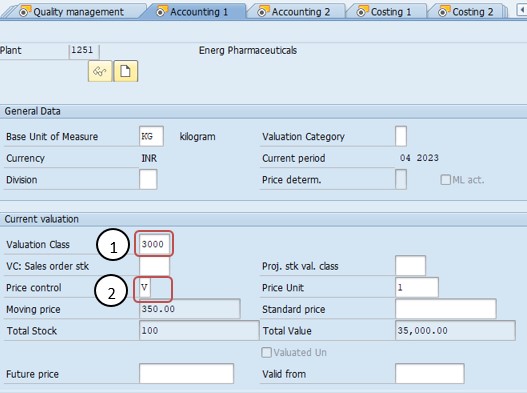
Task: Open the Accounting 2 tab
Action: coord(297,12)
